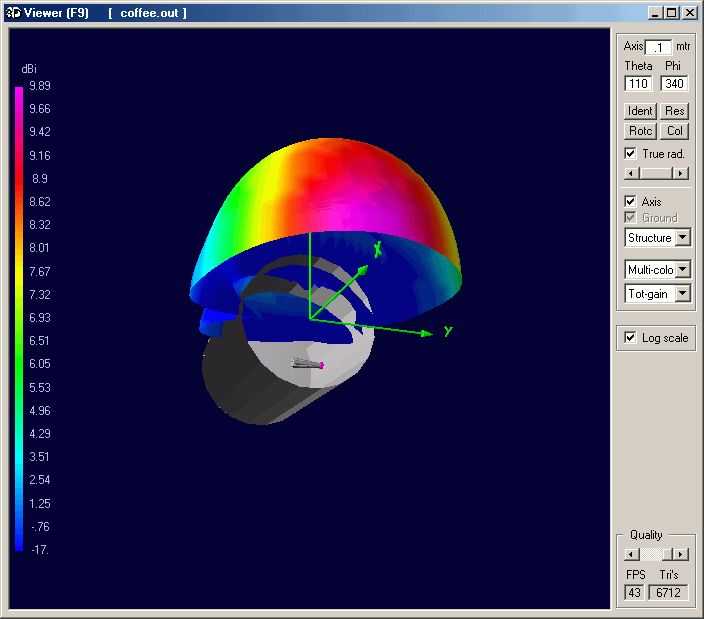Image resolution: width=704 pixels, height=619 pixels.
Task: Maximize the 3D Viewer window
Action: (671, 13)
